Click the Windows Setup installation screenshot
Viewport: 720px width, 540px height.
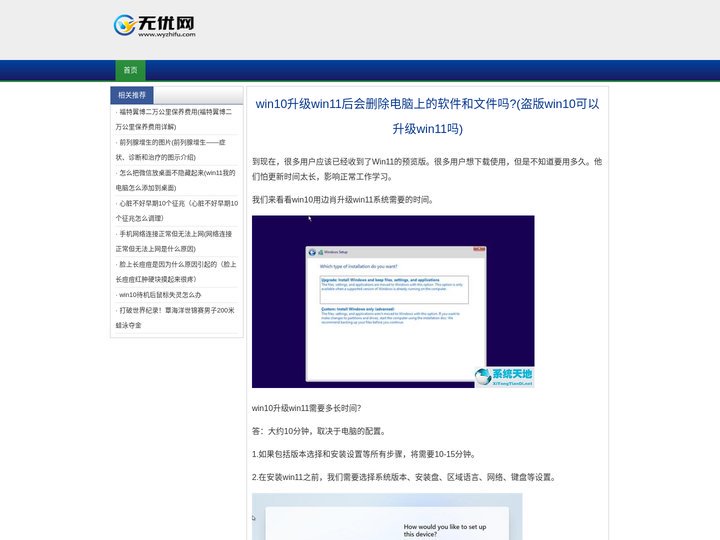coord(393,302)
